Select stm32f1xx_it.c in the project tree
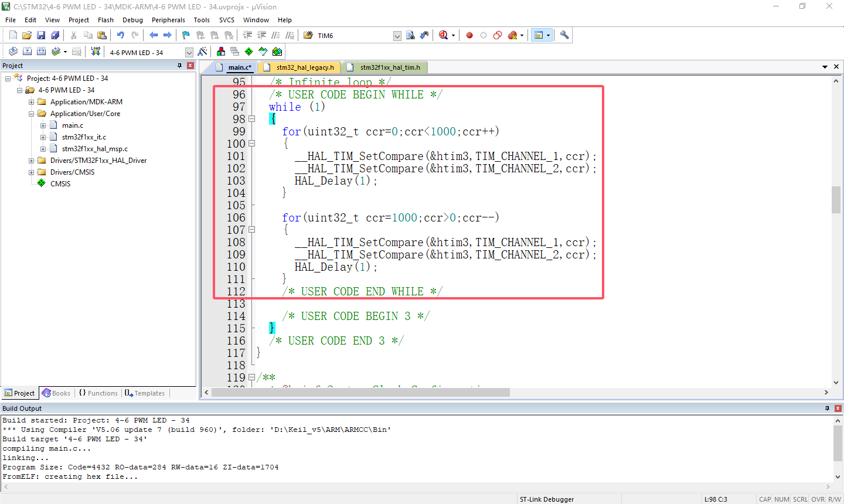844x504 pixels. tap(84, 137)
